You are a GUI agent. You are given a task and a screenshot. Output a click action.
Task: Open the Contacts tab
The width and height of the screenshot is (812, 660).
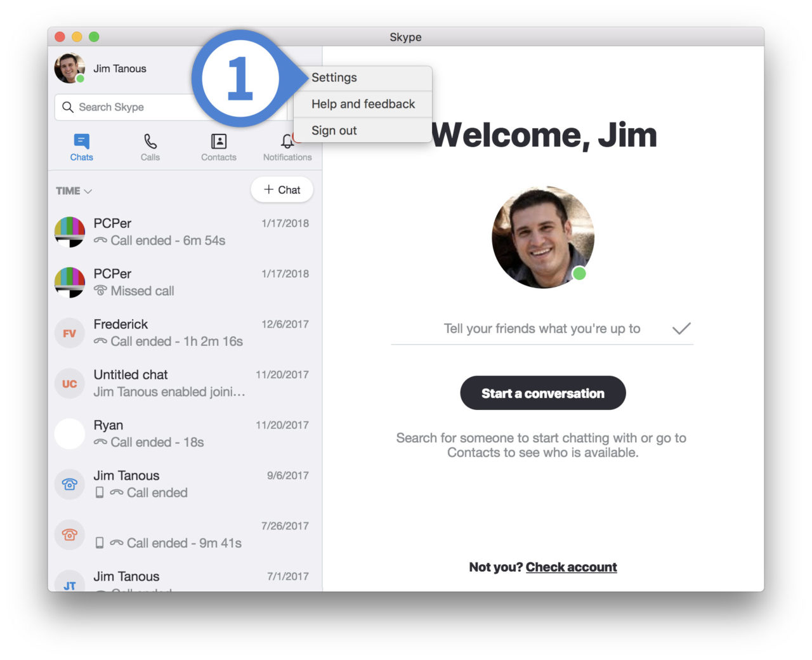(219, 147)
